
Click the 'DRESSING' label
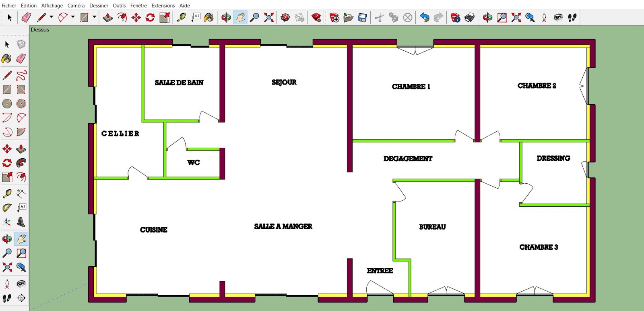coord(553,158)
